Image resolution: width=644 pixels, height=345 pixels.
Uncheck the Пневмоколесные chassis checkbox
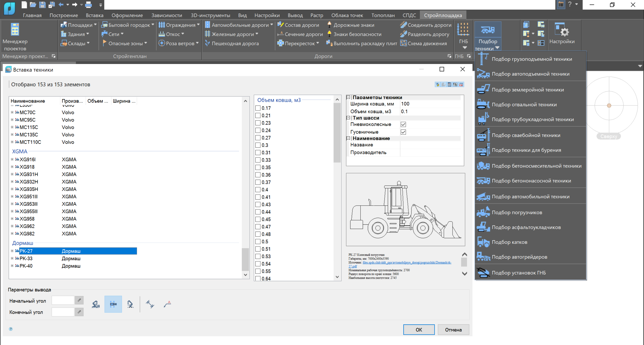[403, 124]
